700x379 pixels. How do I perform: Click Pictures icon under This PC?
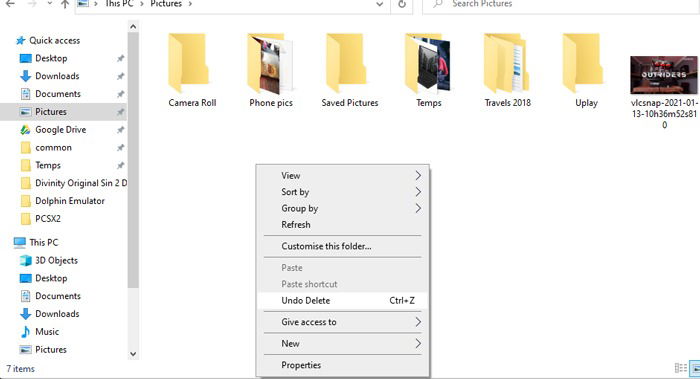coord(26,350)
